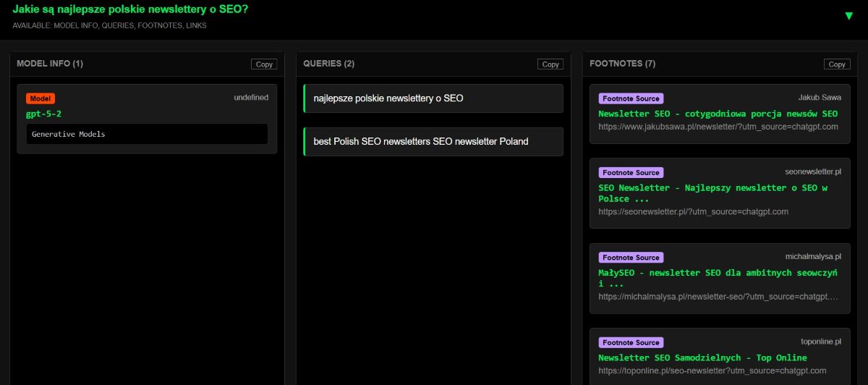Copy the Queries panel contents
Screen dimensions: 868x385
click(550, 64)
